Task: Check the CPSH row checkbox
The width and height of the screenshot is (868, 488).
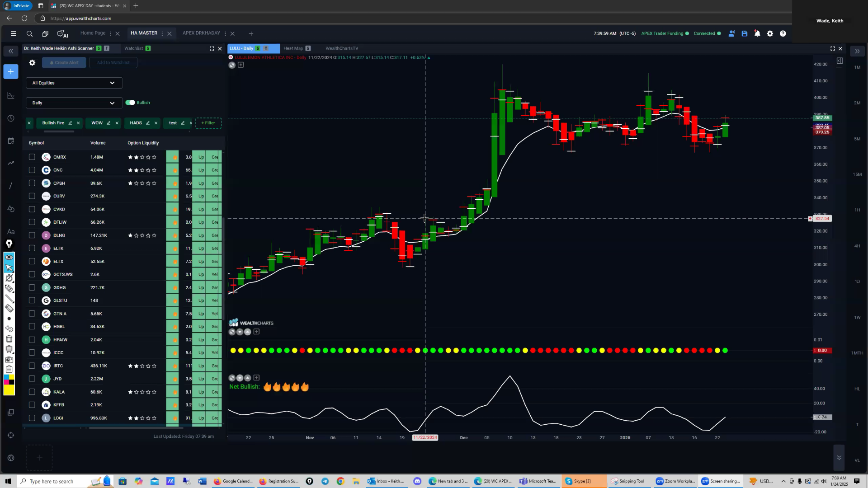Action: pos(32,183)
